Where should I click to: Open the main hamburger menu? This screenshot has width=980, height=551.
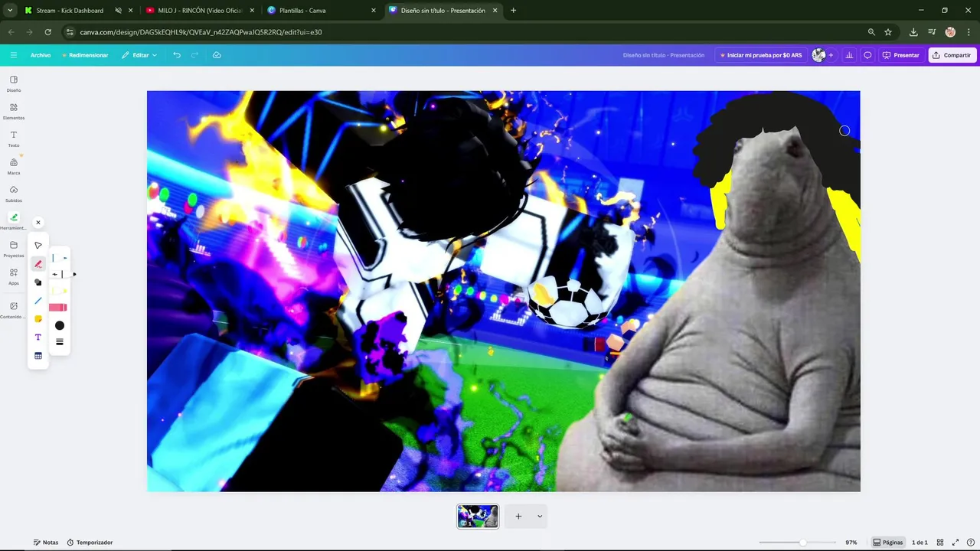[14, 55]
